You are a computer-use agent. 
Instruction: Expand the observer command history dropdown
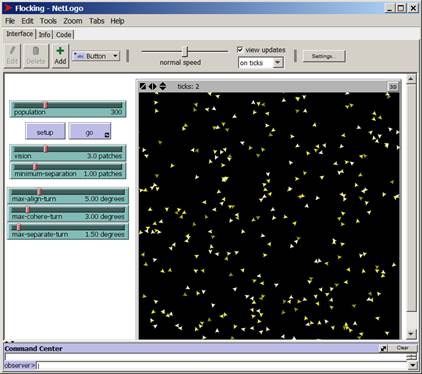[413, 365]
